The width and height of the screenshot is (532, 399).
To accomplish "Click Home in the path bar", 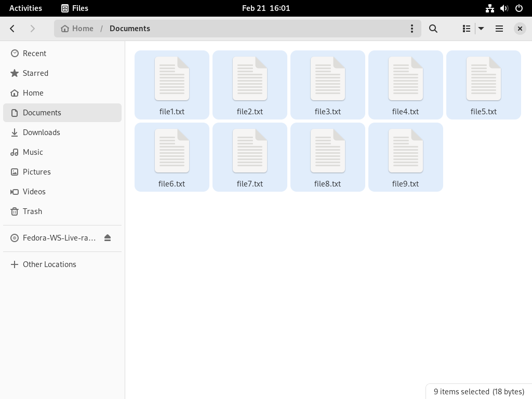I will 77,29.
